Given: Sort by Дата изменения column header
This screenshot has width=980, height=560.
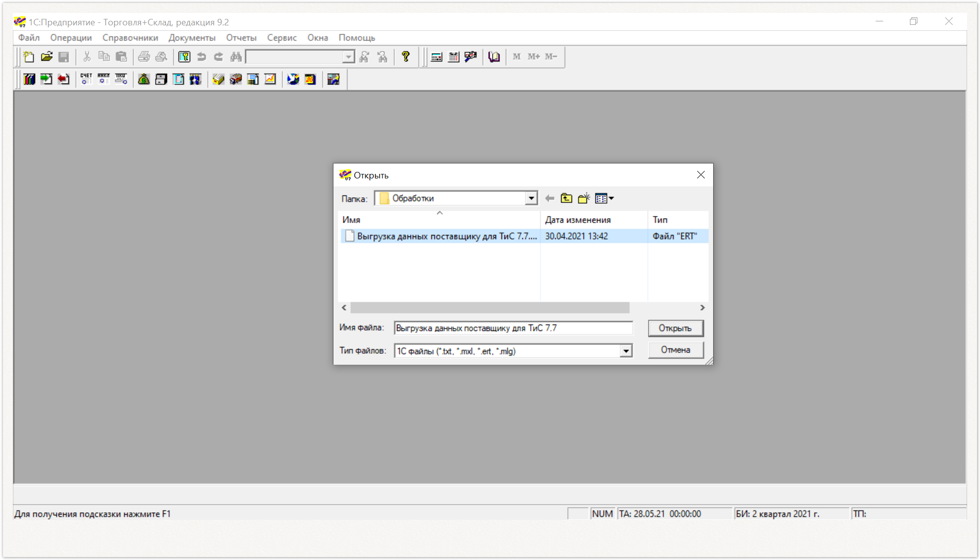Looking at the screenshot, I should 594,220.
